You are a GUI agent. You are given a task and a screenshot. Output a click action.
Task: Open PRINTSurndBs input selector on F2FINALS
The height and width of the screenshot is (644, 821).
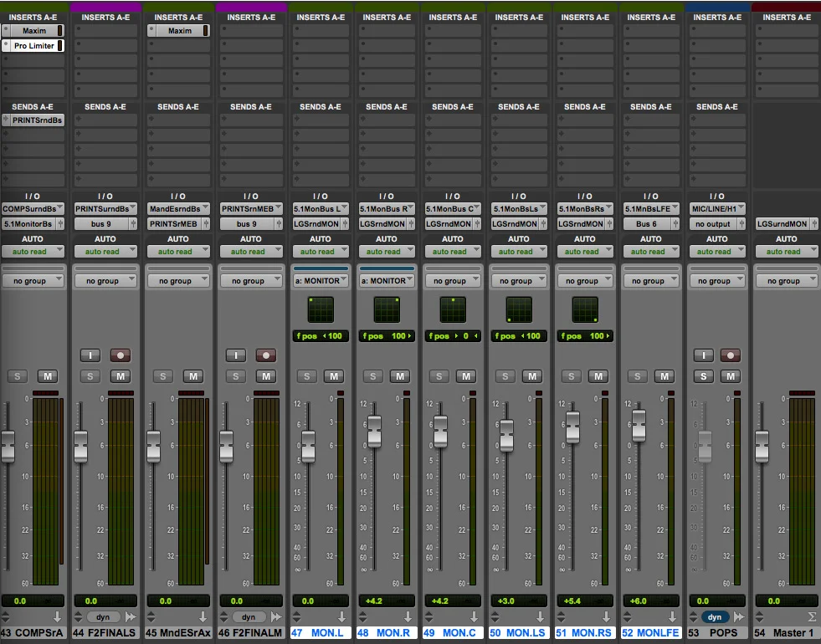(105, 209)
